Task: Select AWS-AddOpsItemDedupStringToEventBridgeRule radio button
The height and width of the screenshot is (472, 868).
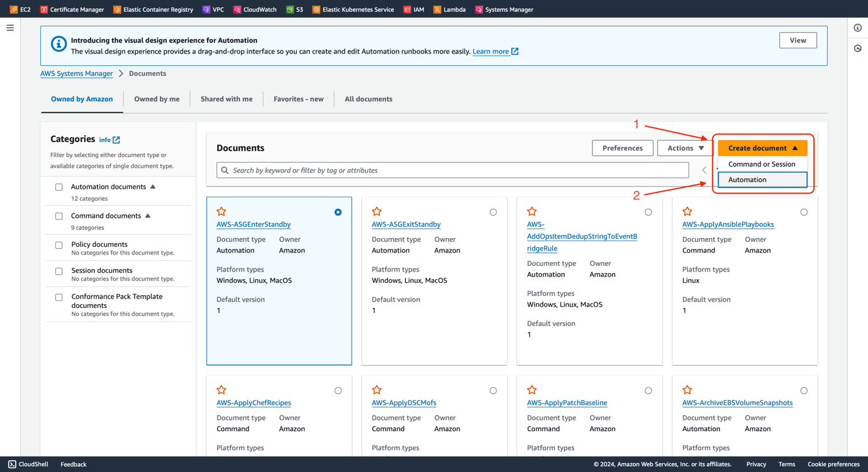Action: coord(648,212)
